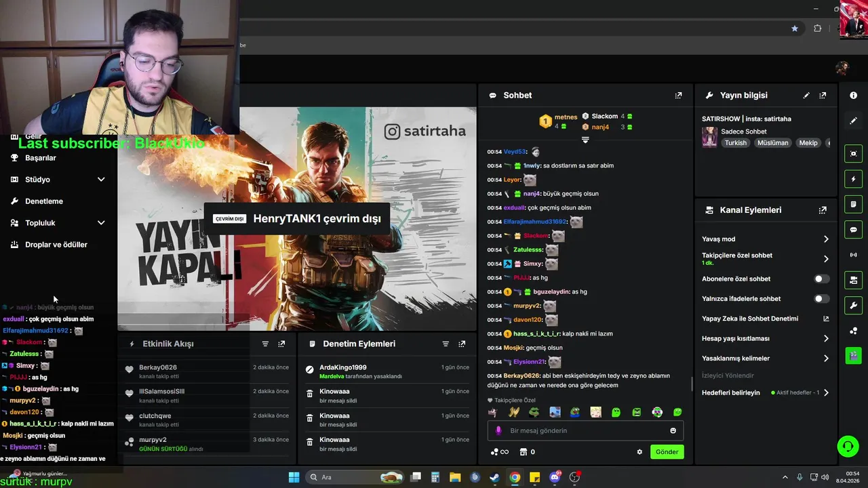Click the channel points infinity balance

click(499, 452)
